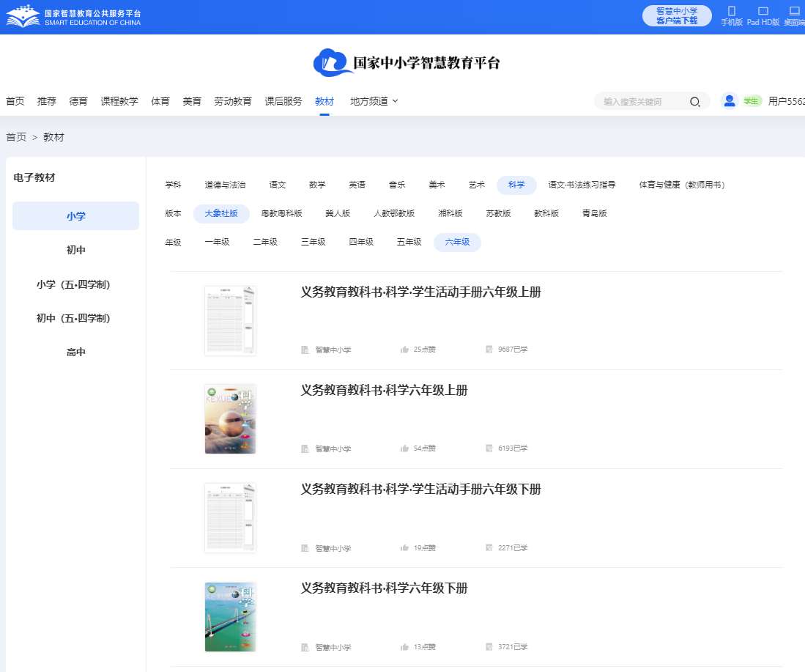Select edition 大象社版
The height and width of the screenshot is (672, 805).
click(221, 213)
